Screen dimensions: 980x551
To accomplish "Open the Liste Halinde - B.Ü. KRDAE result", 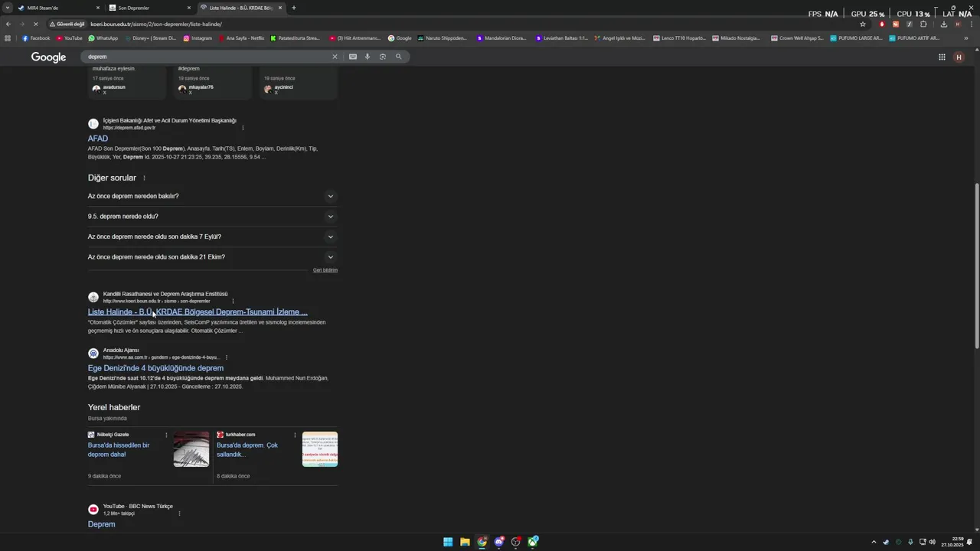I will (x=198, y=312).
